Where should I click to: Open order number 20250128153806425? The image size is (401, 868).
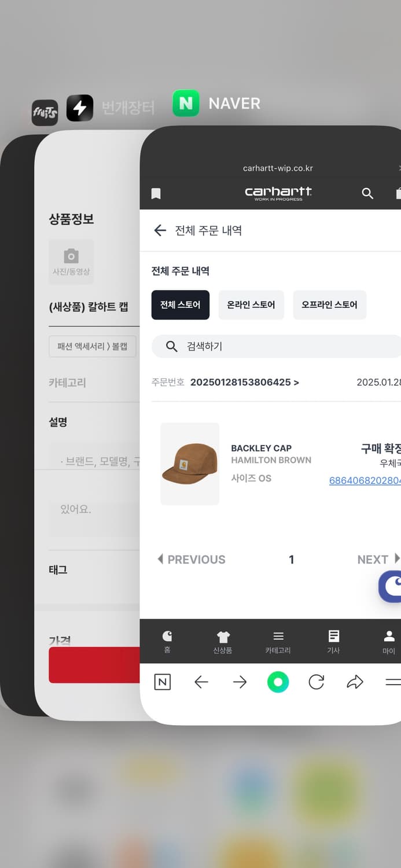coord(244,382)
